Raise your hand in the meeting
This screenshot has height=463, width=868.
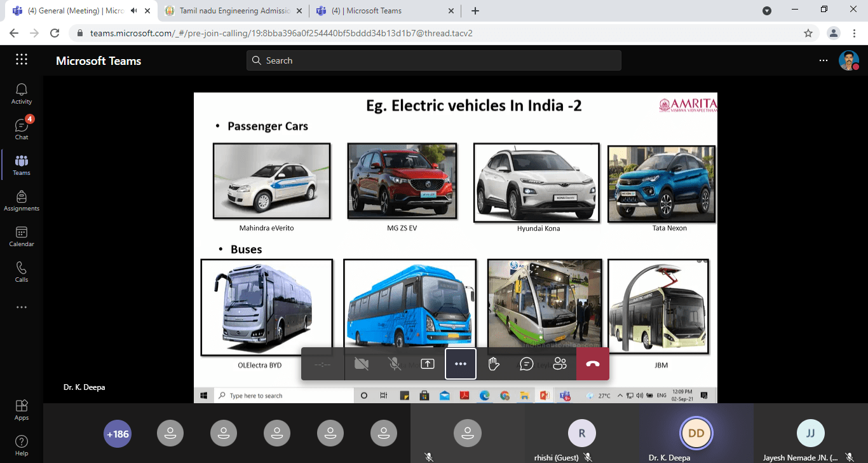(x=494, y=364)
